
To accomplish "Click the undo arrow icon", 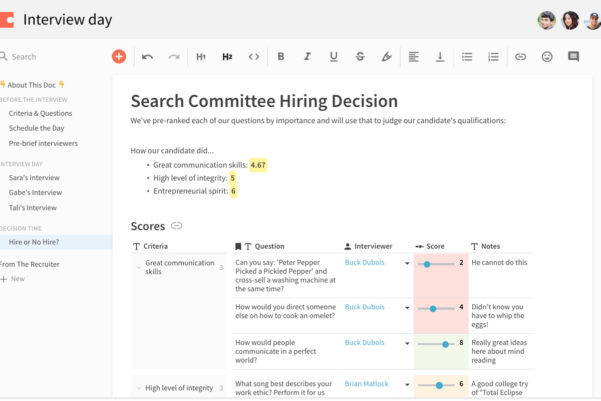I will tap(148, 57).
